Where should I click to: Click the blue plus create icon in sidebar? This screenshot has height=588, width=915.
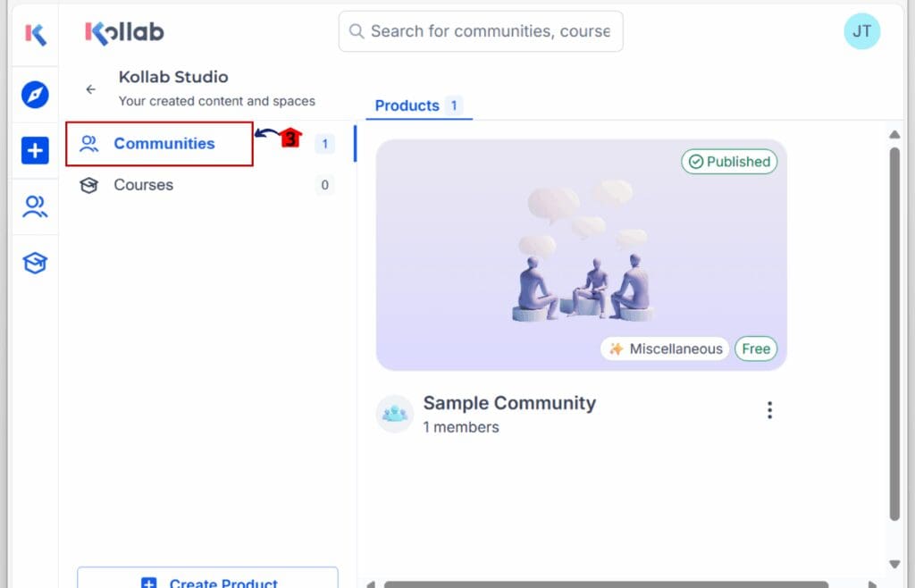(35, 150)
